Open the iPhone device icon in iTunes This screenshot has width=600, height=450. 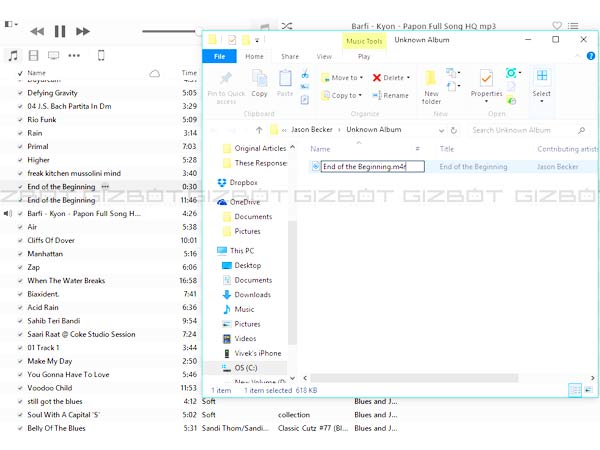pyautogui.click(x=101, y=55)
